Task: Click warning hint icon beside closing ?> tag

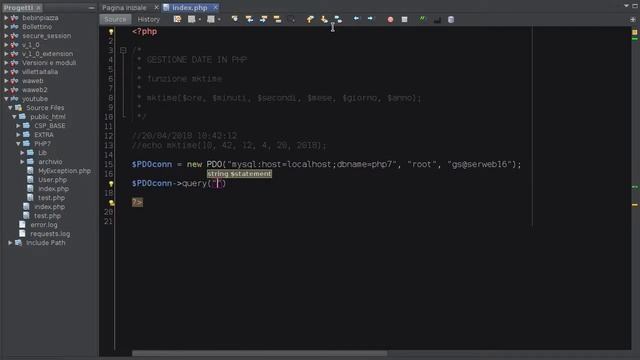Action: coord(111,202)
